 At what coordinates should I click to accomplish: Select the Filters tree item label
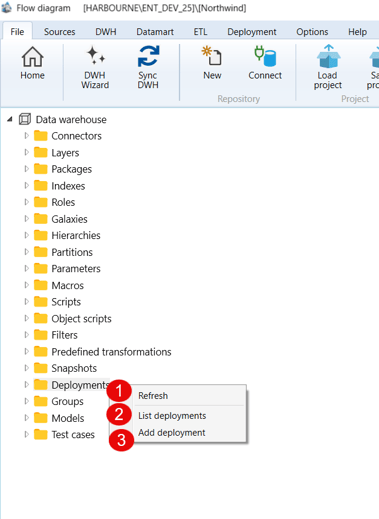coord(64,335)
